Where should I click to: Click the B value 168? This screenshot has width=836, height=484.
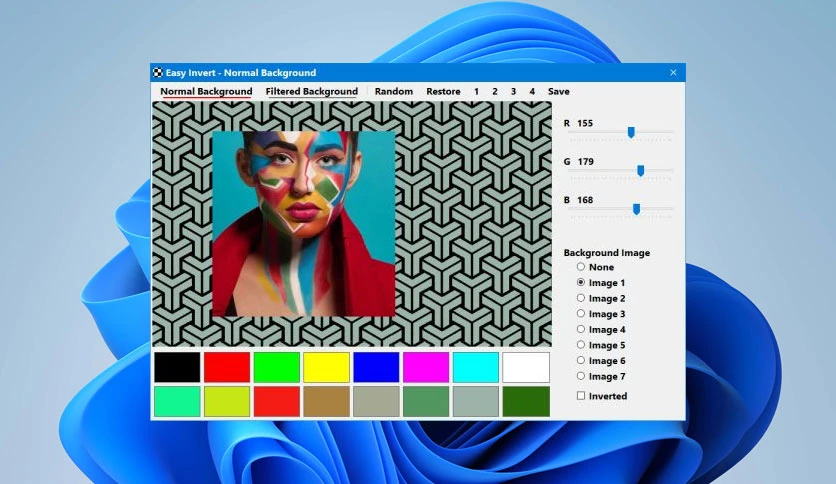[x=585, y=200]
